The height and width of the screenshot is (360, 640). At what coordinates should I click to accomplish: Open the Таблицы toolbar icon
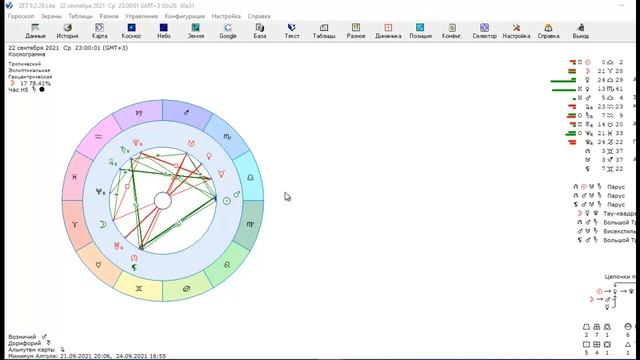324,31
